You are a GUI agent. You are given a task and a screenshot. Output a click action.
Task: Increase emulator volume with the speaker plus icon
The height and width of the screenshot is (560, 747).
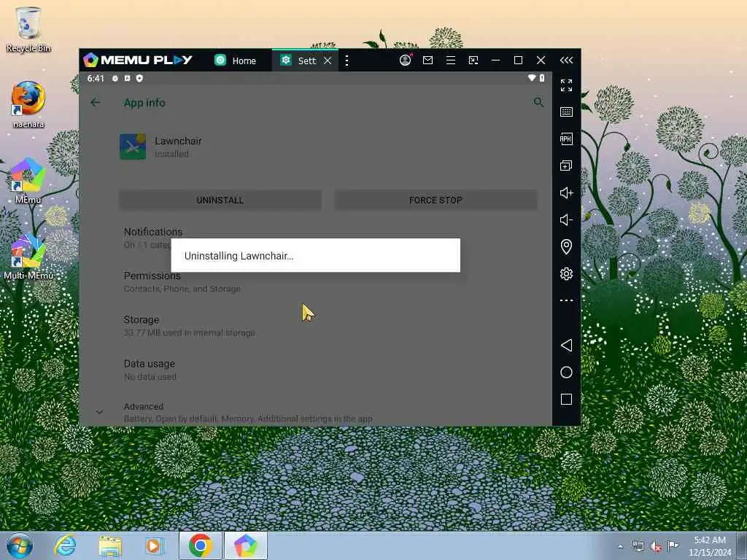coord(566,192)
